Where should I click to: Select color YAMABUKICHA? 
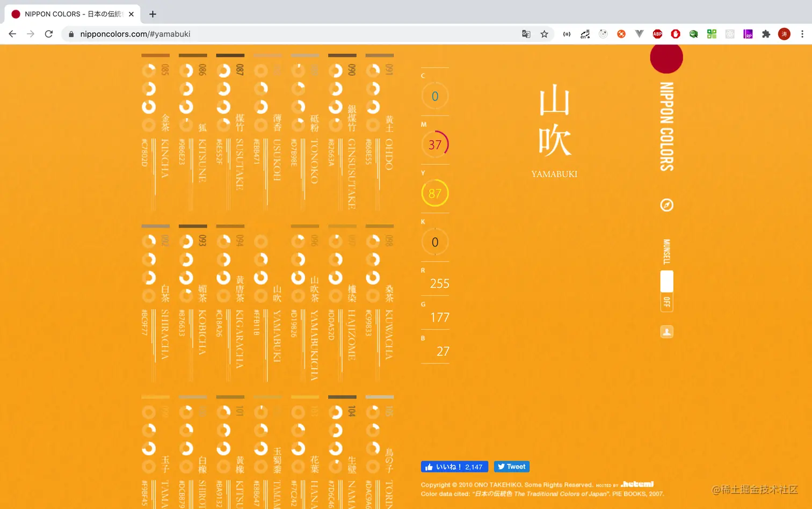pyautogui.click(x=305, y=303)
